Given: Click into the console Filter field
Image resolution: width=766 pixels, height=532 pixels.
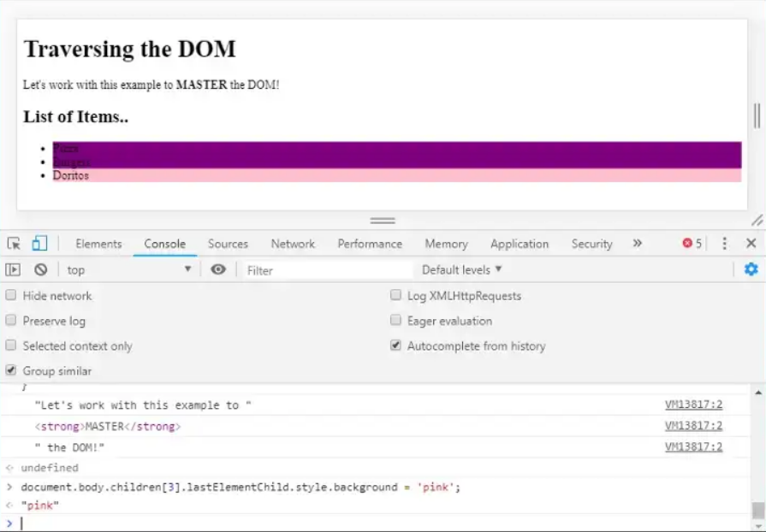Looking at the screenshot, I should click(x=325, y=270).
